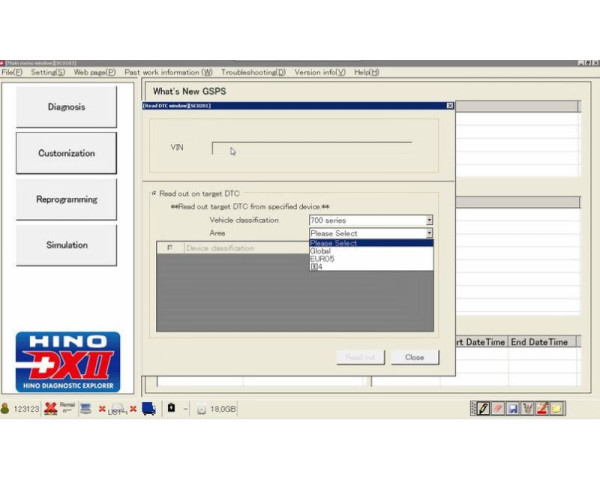Open the Troubleshooting menu
600x480 pixels.
(x=253, y=72)
